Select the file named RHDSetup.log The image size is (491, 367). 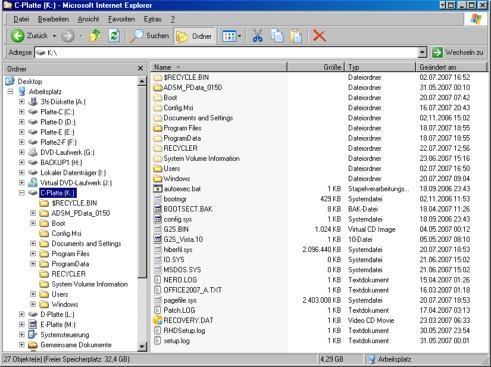[x=184, y=330]
